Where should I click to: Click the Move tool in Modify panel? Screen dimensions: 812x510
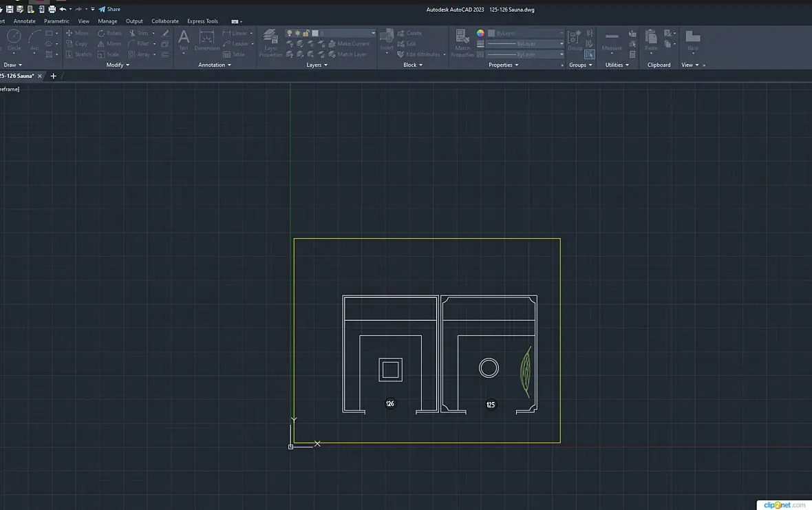77,33
